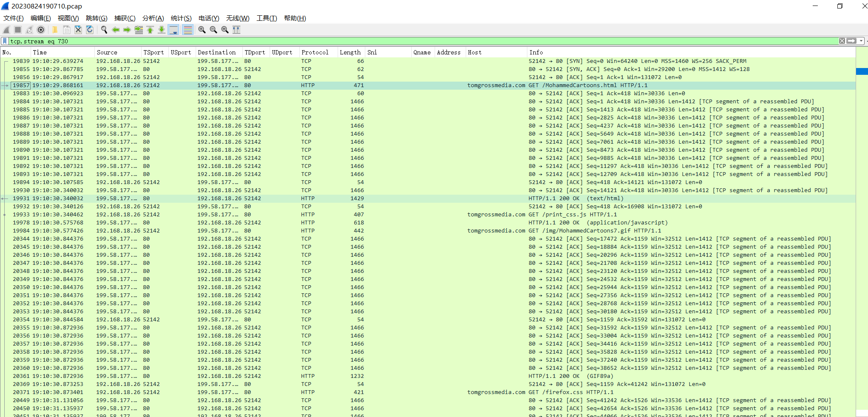
Task: Jump to last packet arrow icon
Action: click(162, 30)
